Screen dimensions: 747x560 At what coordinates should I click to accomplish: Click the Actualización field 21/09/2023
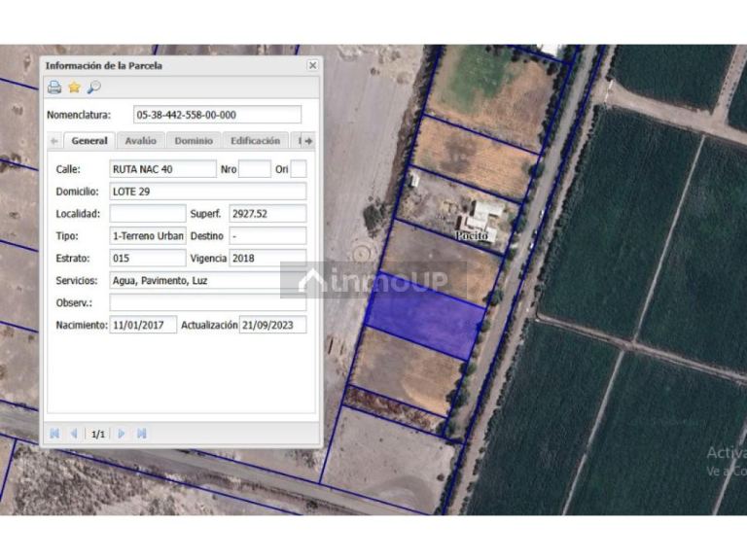coord(272,325)
